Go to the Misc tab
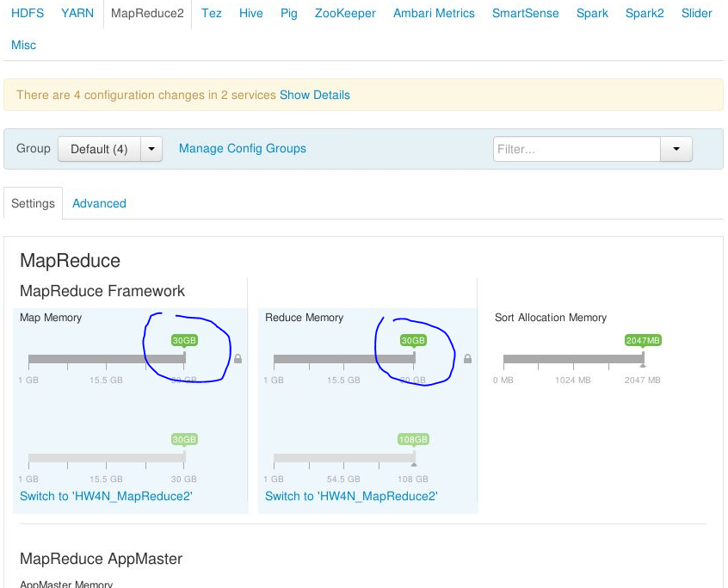Screen dimensions: 728x588 click(x=24, y=45)
